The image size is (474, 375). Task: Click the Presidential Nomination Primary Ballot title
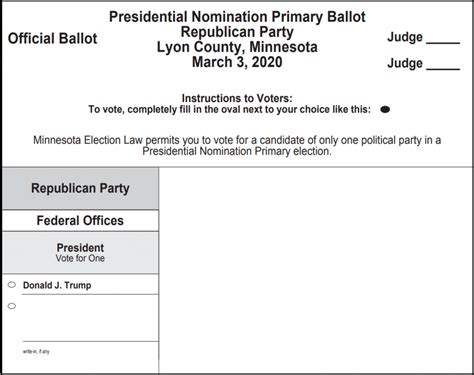click(x=237, y=17)
